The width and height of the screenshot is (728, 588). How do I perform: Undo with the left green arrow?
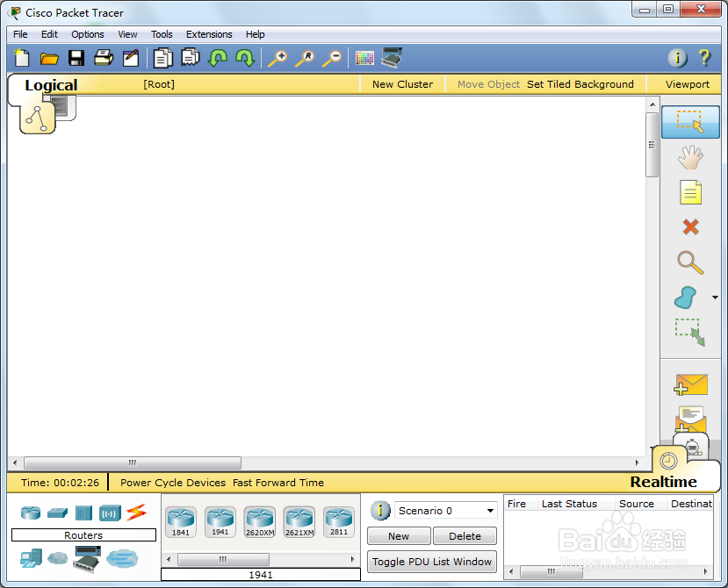217,58
